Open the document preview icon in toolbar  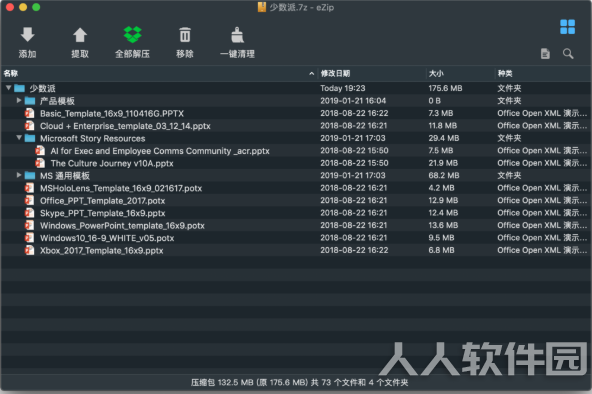tap(545, 54)
